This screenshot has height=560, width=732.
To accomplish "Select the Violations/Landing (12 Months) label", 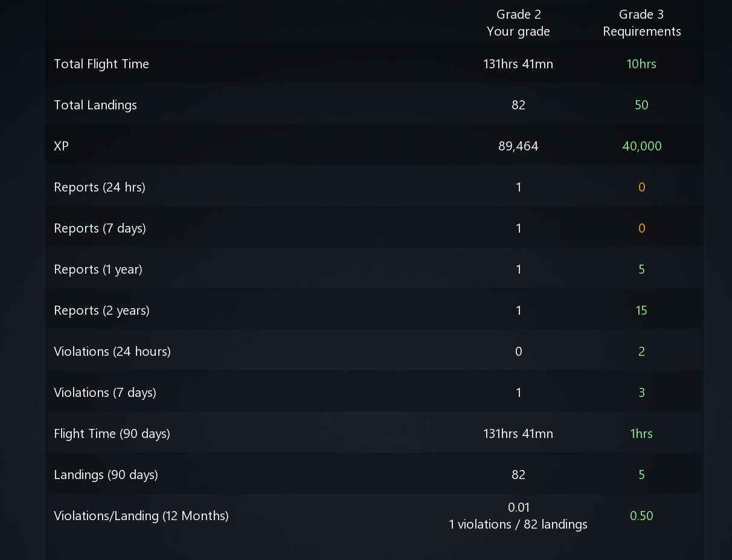I will click(x=141, y=516).
